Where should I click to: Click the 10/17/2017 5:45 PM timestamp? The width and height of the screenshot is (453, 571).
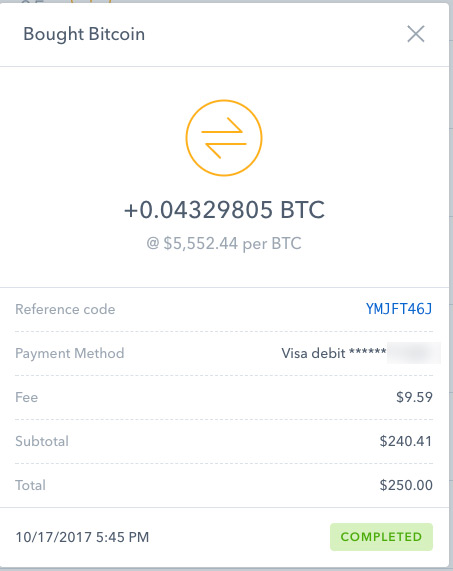(82, 537)
